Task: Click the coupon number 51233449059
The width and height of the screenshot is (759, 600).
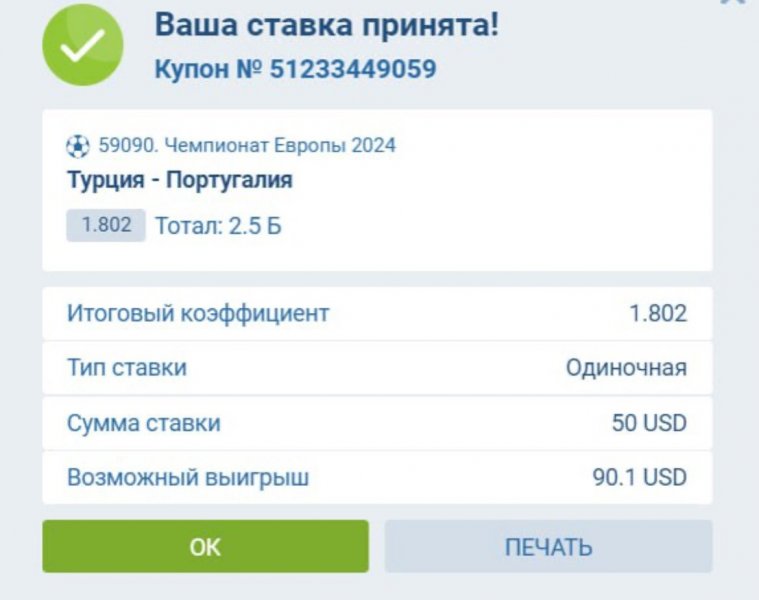Action: (354, 70)
